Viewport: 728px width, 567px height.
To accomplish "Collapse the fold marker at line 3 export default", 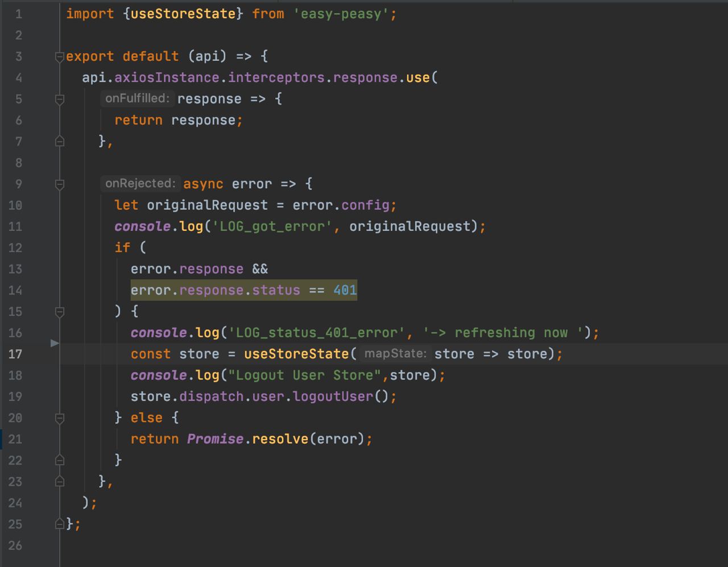I will (x=60, y=56).
